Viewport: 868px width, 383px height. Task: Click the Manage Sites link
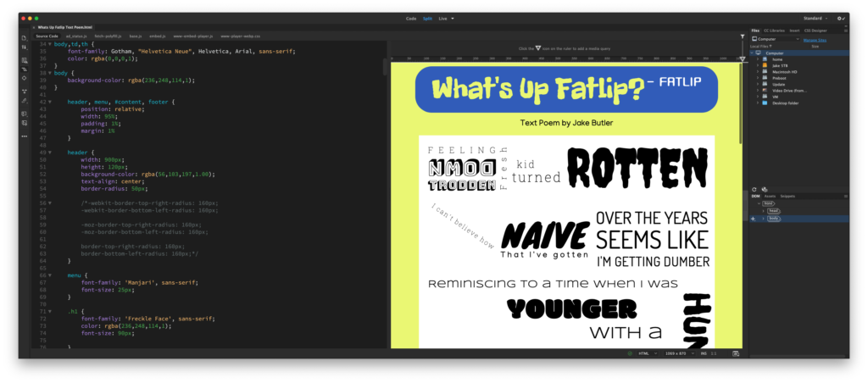[815, 39]
